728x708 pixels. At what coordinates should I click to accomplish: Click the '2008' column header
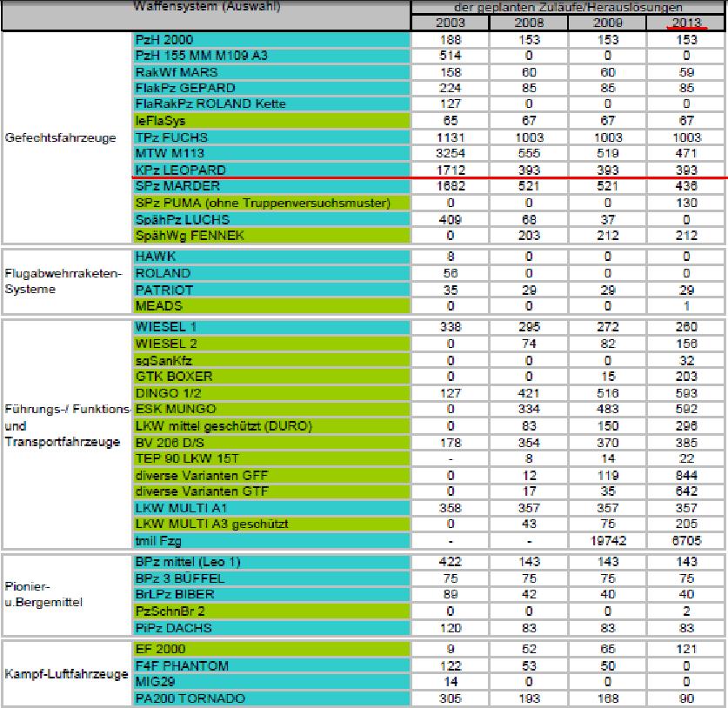[x=529, y=23]
